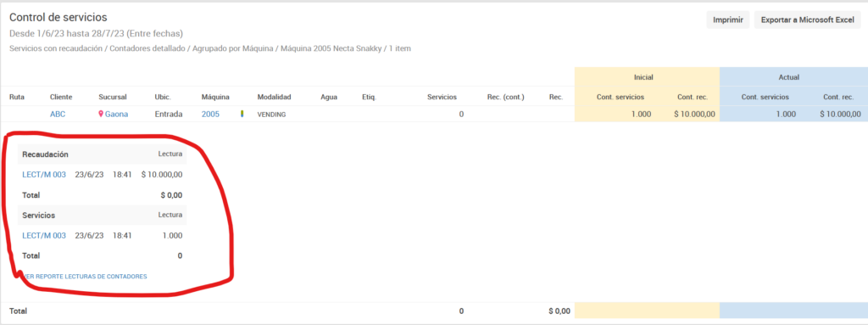The image size is (868, 325).
Task: Click the Recaudación section header
Action: coord(45,154)
